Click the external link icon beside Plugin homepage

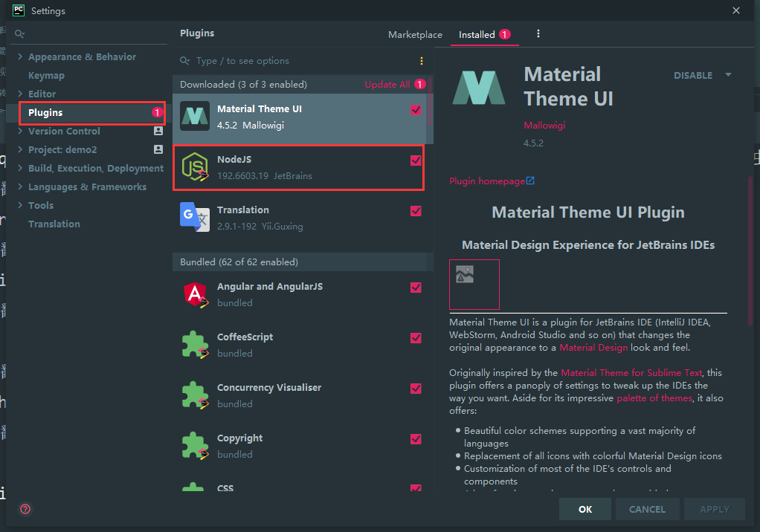tap(530, 181)
